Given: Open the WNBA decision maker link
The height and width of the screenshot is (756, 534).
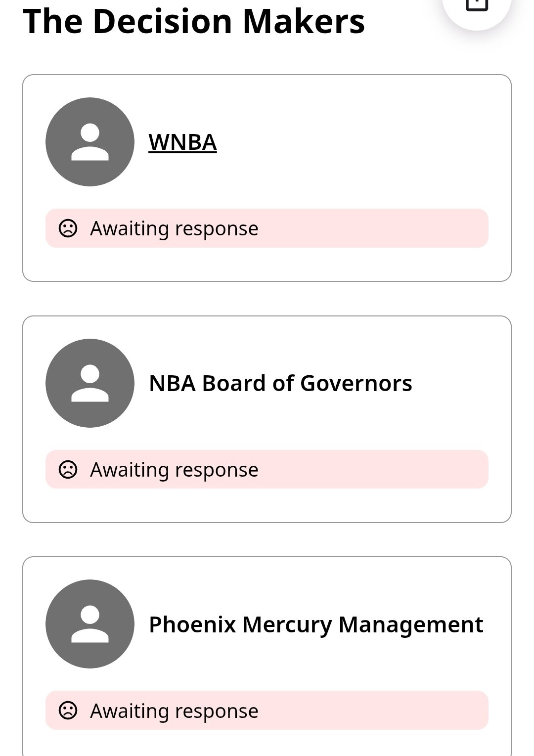Looking at the screenshot, I should coord(182,142).
